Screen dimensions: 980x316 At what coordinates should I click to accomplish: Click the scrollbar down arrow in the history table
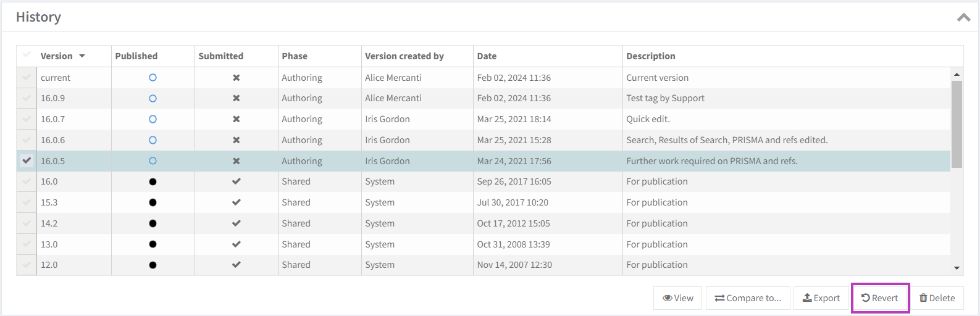click(x=957, y=268)
